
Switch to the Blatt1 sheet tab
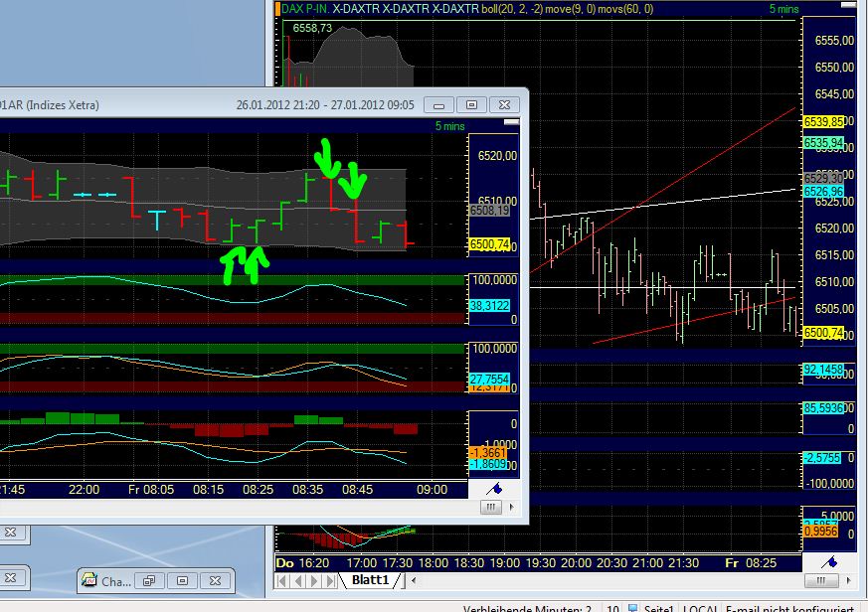[x=370, y=580]
